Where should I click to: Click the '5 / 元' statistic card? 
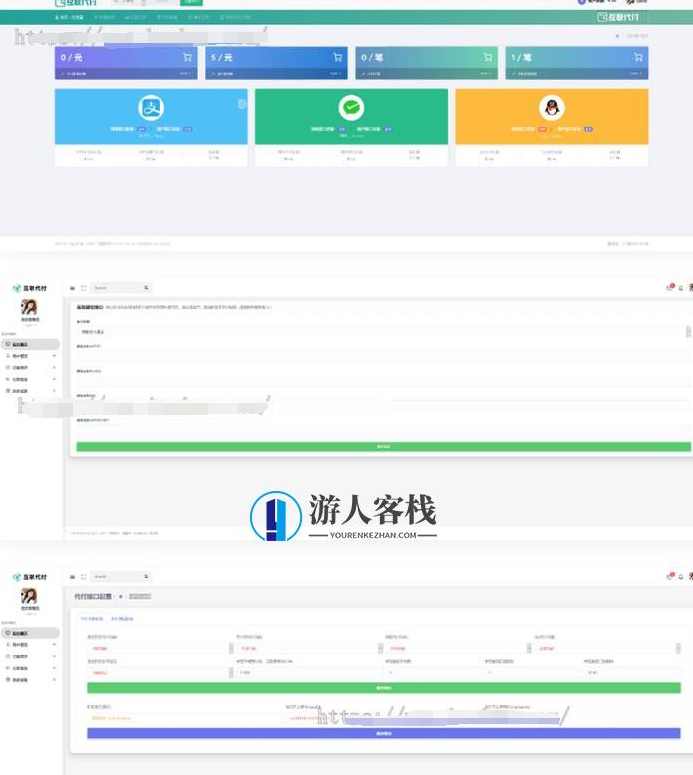[x=276, y=63]
